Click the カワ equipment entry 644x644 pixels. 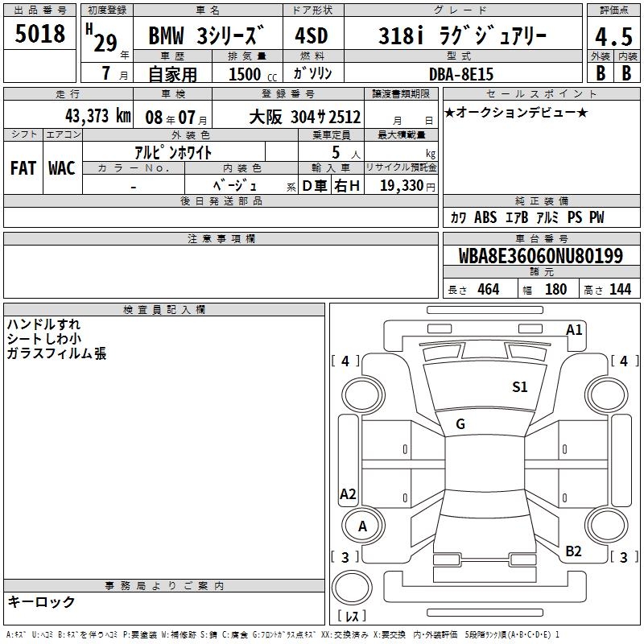pyautogui.click(x=458, y=217)
